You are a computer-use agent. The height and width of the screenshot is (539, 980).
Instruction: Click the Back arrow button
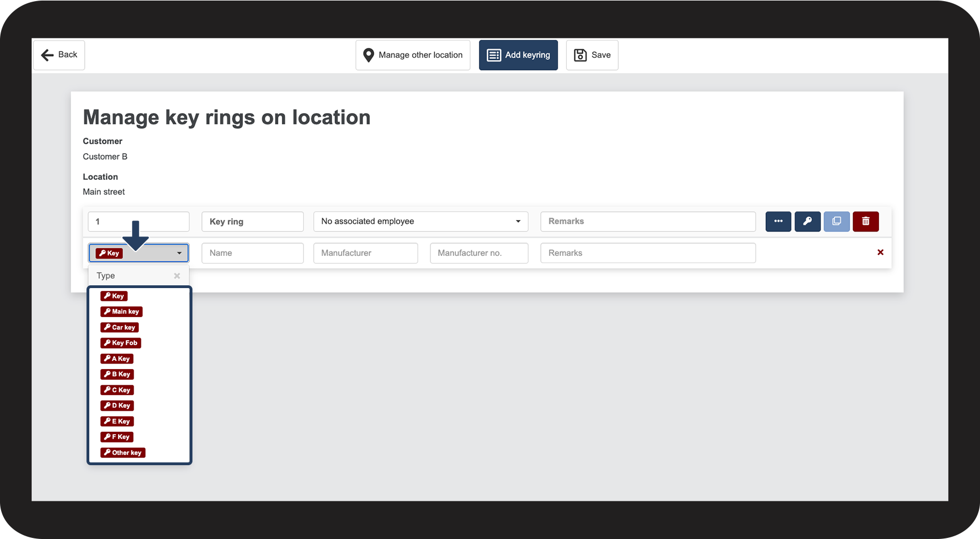[59, 55]
